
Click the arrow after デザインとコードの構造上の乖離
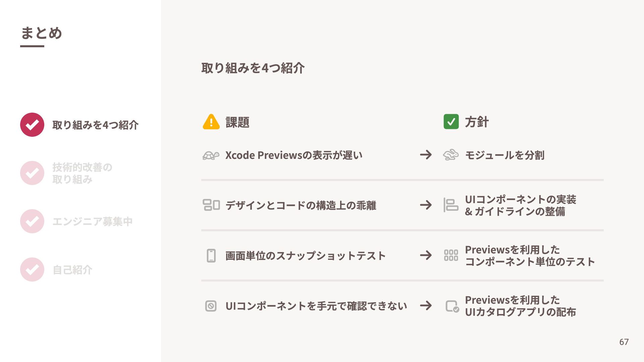tap(426, 205)
